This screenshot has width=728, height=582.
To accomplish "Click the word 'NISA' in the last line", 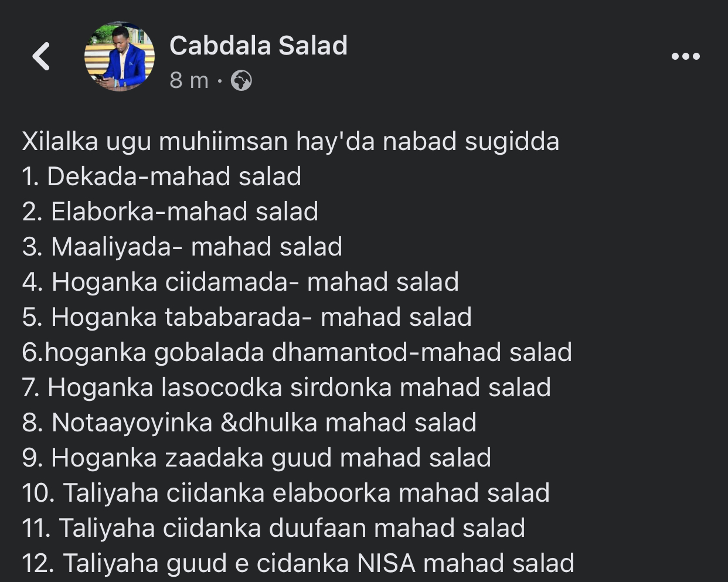I will [386, 563].
